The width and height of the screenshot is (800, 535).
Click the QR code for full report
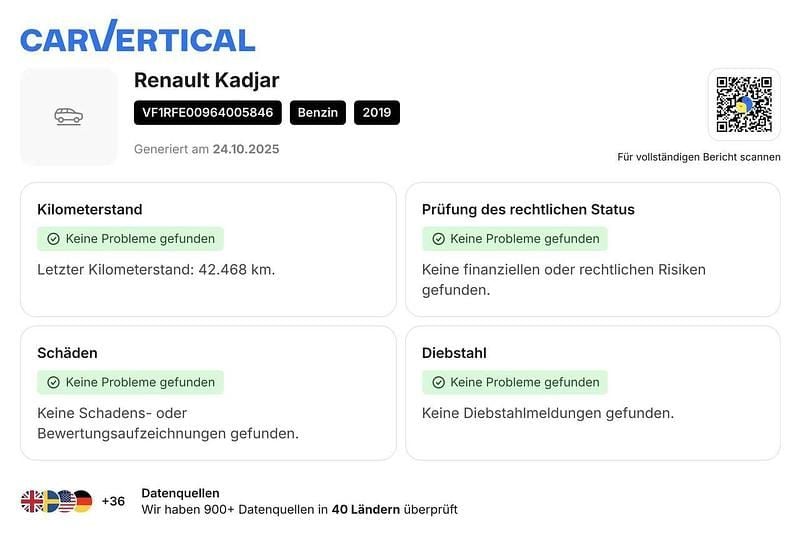click(744, 105)
